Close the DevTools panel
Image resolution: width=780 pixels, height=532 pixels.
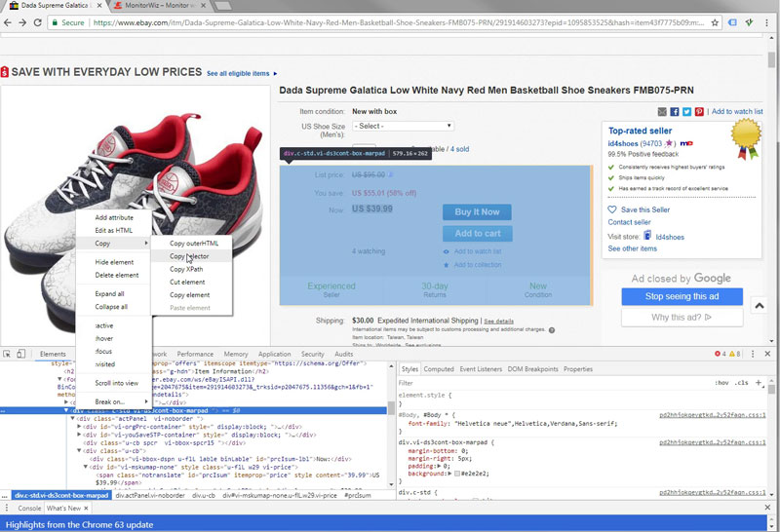(767, 354)
